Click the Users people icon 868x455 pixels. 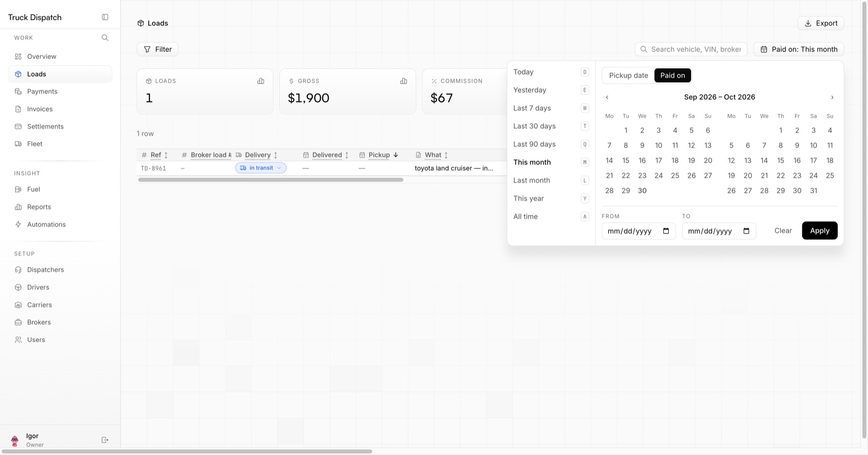pyautogui.click(x=18, y=340)
